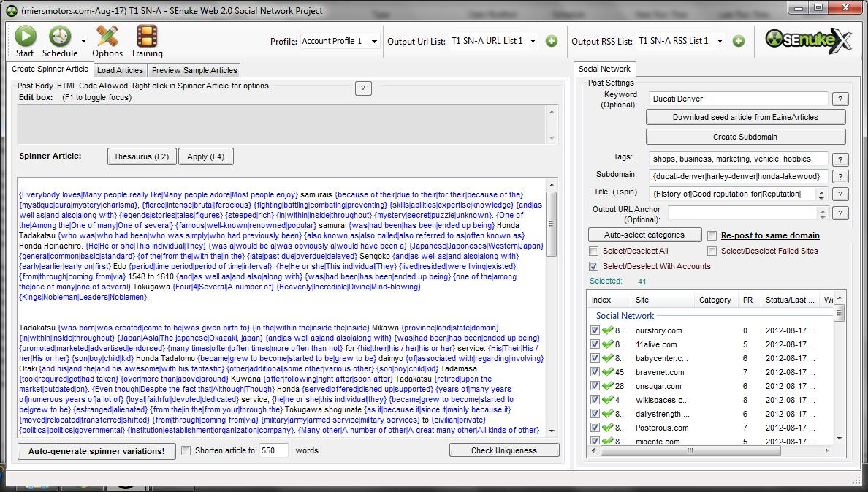Click the Start green play icon
The height and width of the screenshot is (492, 868).
(x=25, y=37)
